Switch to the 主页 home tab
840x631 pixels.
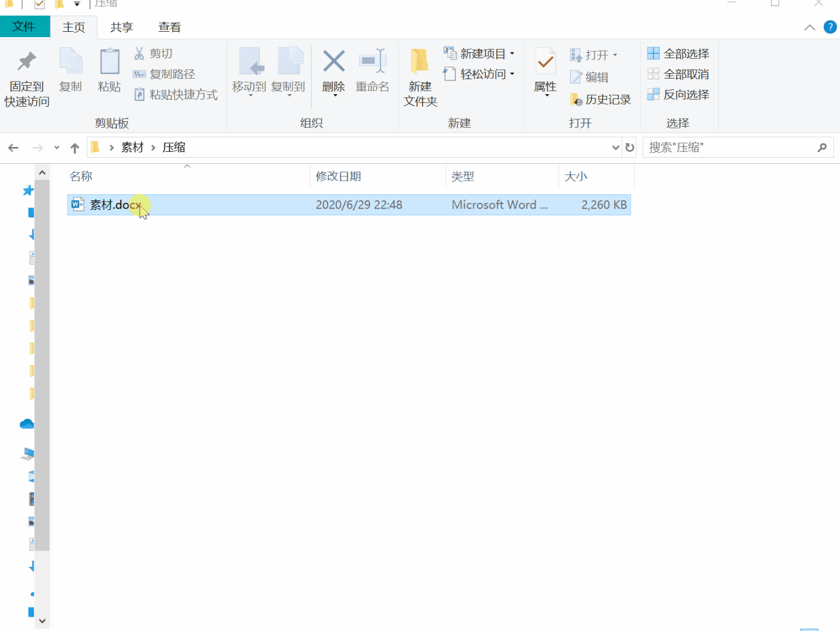click(74, 27)
